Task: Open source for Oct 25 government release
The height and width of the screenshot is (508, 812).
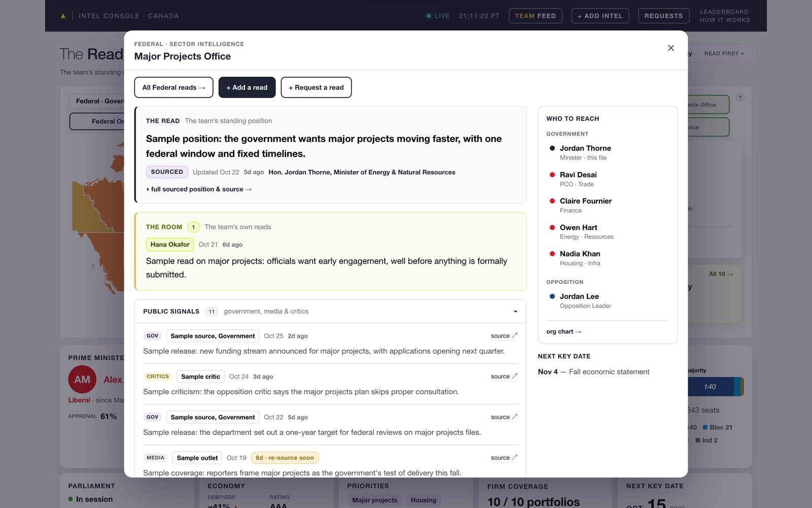Action: coord(504,336)
